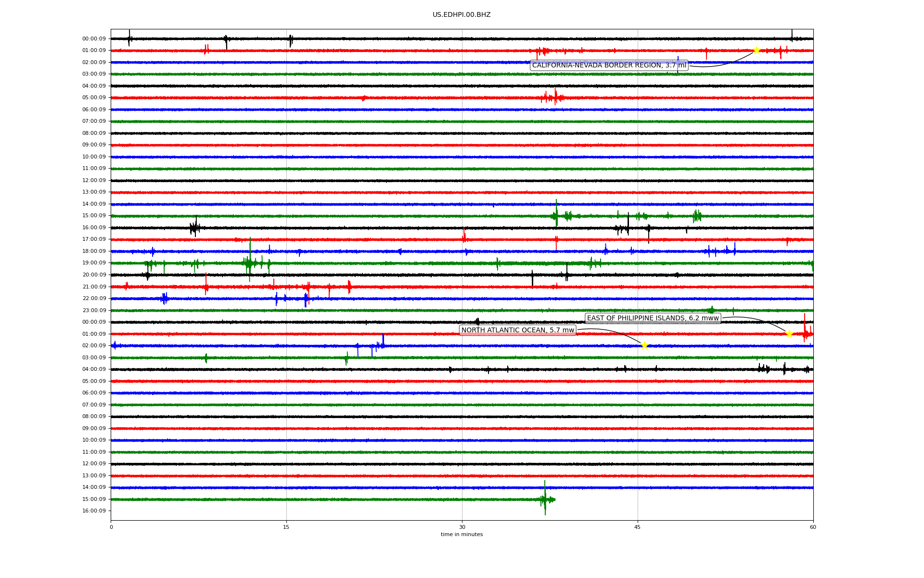The height and width of the screenshot is (578, 924).
Task: Click the 19:00:09 trace label
Action: click(94, 263)
